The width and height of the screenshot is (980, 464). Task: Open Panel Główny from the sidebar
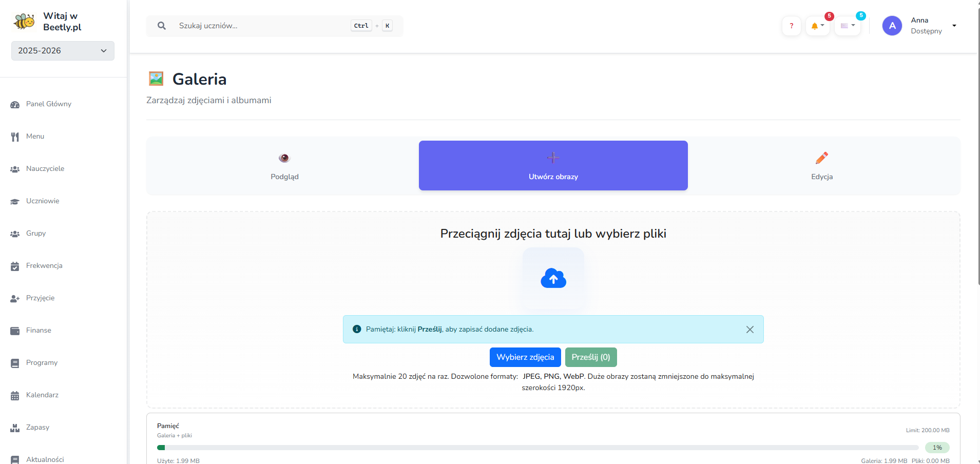48,104
